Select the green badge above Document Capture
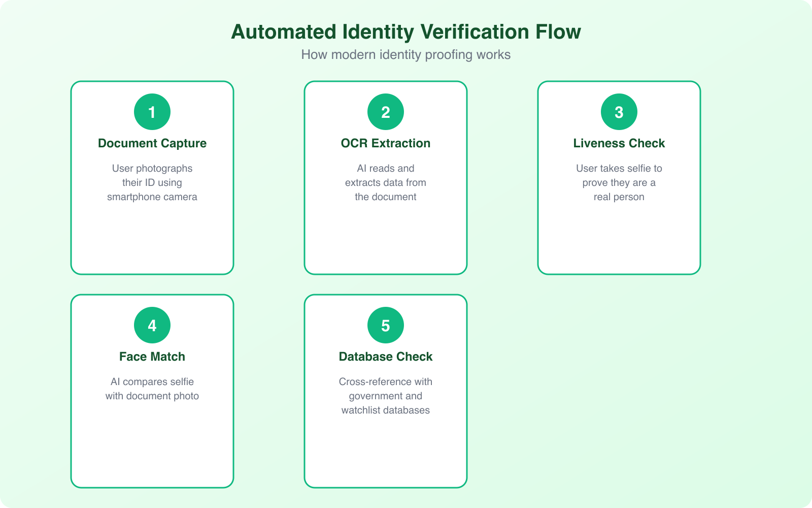This screenshot has height=508, width=812. click(152, 111)
